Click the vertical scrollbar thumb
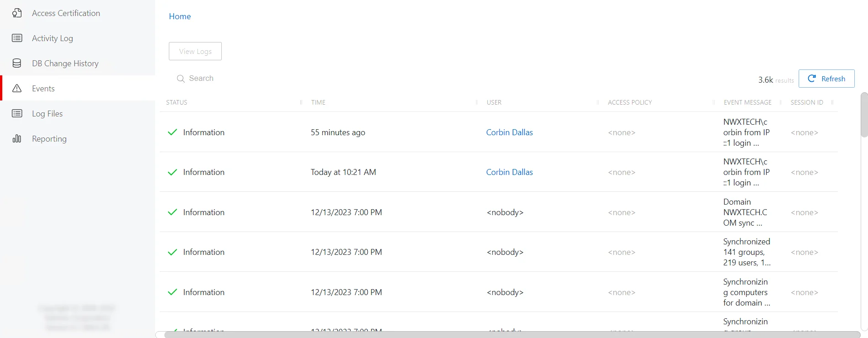The image size is (868, 338). (x=864, y=115)
